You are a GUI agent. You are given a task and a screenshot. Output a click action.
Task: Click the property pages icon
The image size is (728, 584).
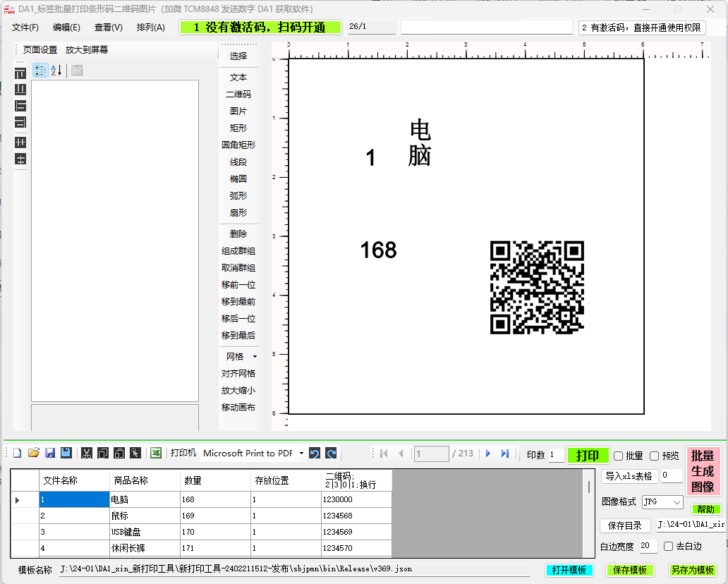click(77, 71)
